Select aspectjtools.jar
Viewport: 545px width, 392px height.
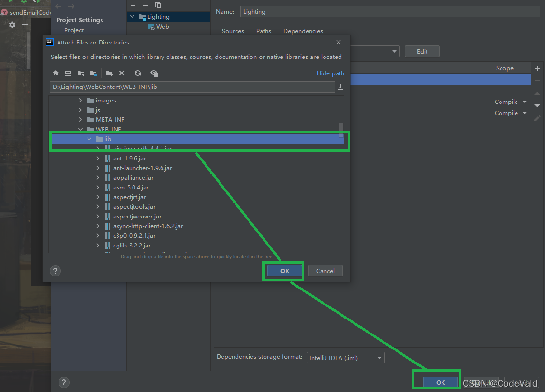click(x=134, y=207)
